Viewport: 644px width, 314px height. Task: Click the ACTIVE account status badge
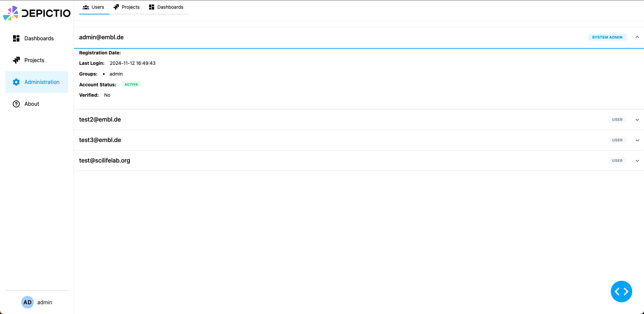[131, 84]
